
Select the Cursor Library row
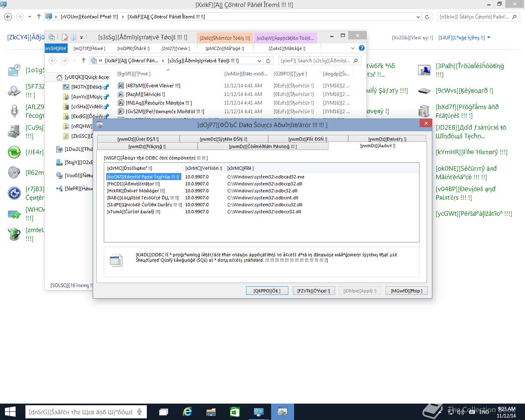pyautogui.click(x=262, y=212)
